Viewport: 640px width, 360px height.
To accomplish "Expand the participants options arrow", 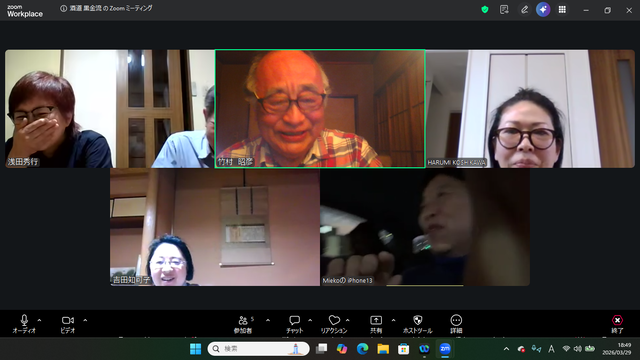I will pyautogui.click(x=268, y=320).
